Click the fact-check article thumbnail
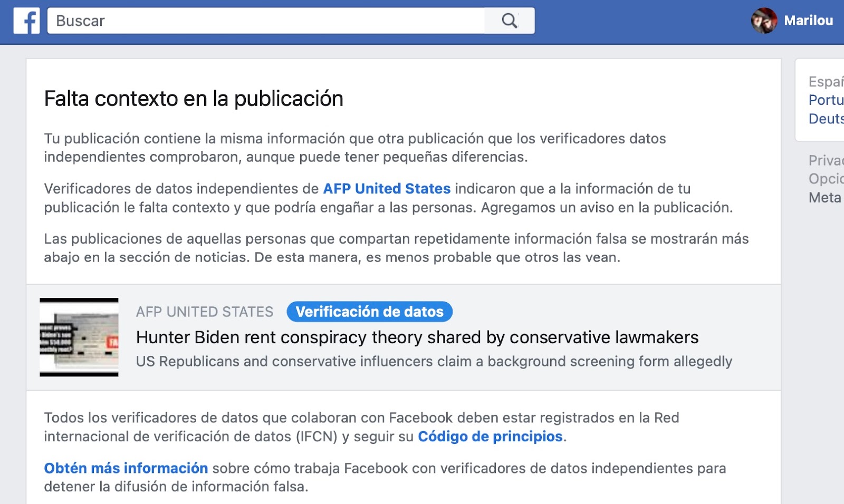This screenshot has width=844, height=504. click(79, 337)
